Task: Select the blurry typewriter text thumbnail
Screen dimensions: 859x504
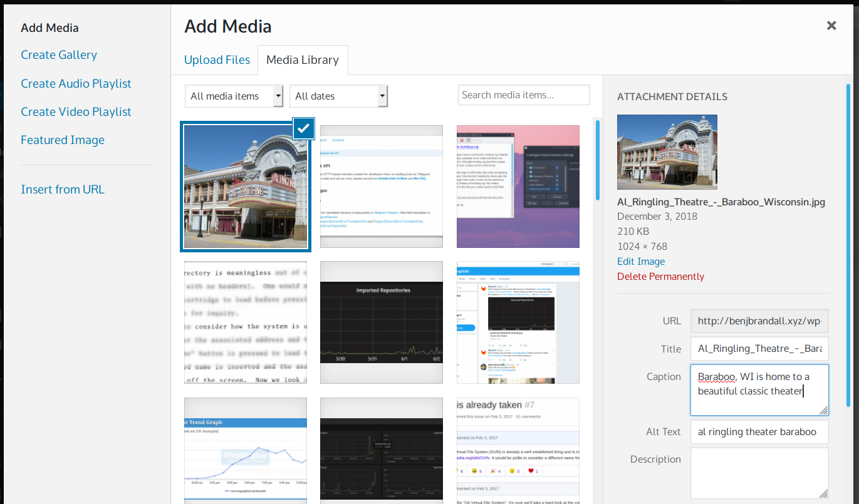Action: click(246, 322)
